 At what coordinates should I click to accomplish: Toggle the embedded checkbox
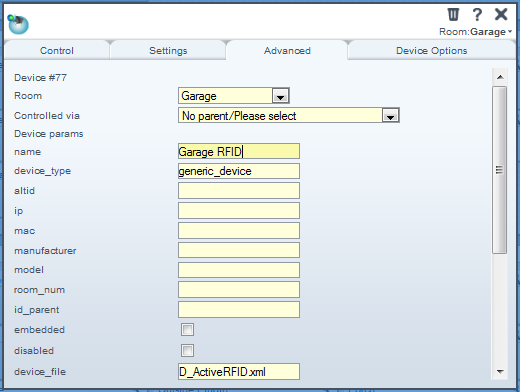click(187, 330)
